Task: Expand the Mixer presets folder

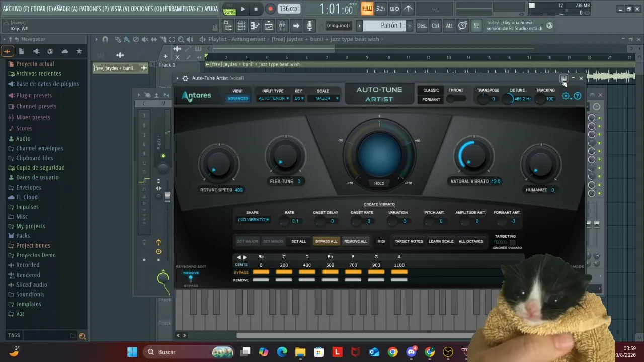Action: click(x=33, y=117)
